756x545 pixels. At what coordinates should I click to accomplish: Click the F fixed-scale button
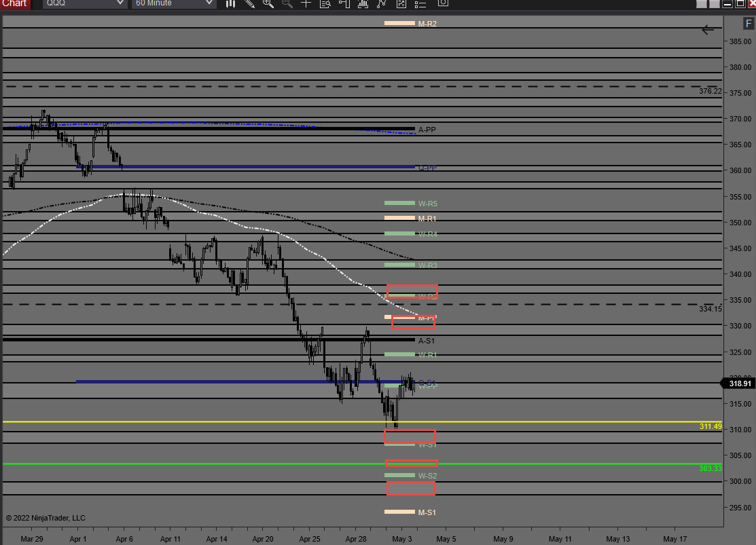[x=749, y=24]
